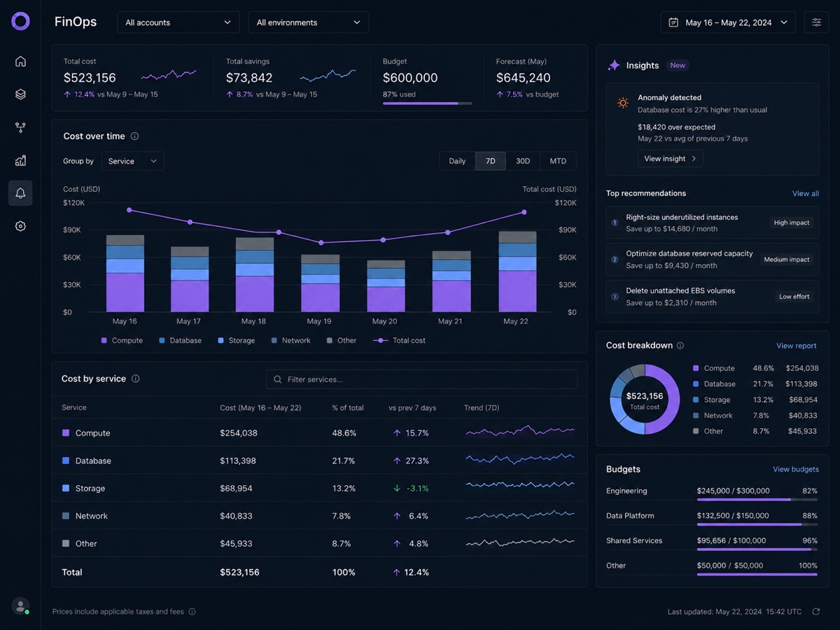This screenshot has width=840, height=630.
Task: Open the Home sidebar icon
Action: 20,61
